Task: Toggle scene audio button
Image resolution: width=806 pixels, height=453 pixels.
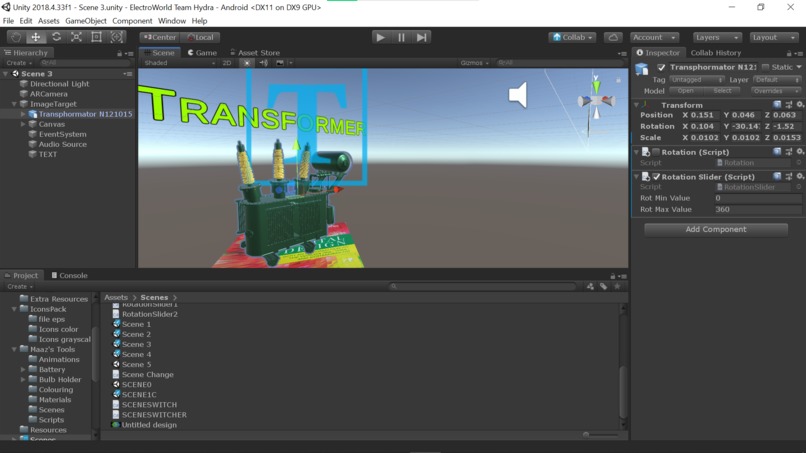Action: point(263,63)
